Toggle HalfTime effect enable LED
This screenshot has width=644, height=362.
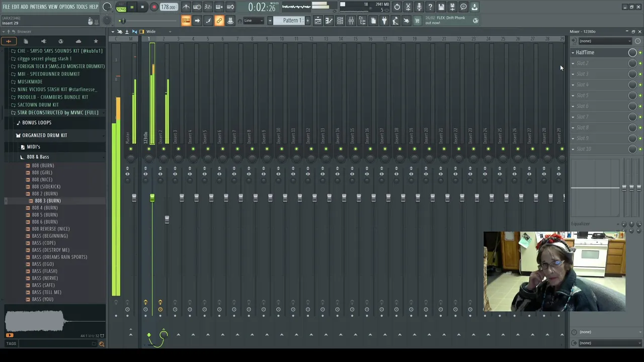pos(640,53)
